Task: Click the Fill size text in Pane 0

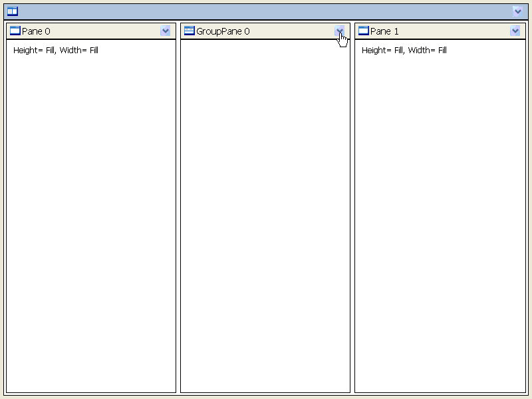Action: coord(56,51)
